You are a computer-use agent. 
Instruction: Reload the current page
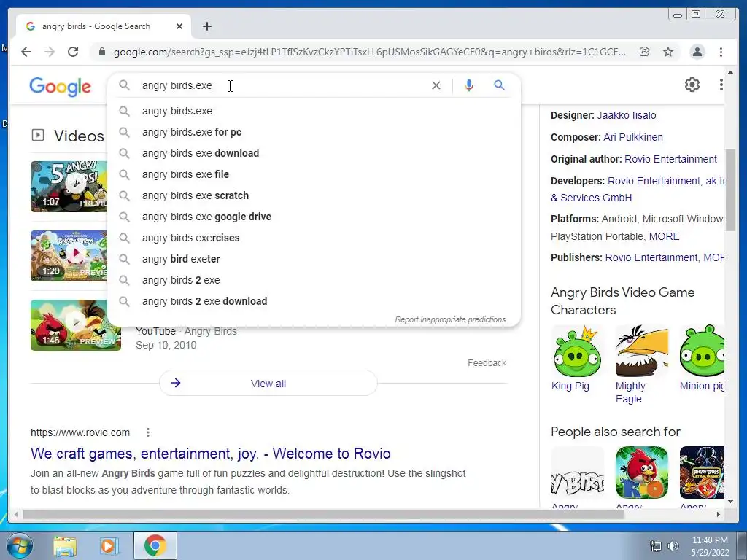pyautogui.click(x=73, y=52)
